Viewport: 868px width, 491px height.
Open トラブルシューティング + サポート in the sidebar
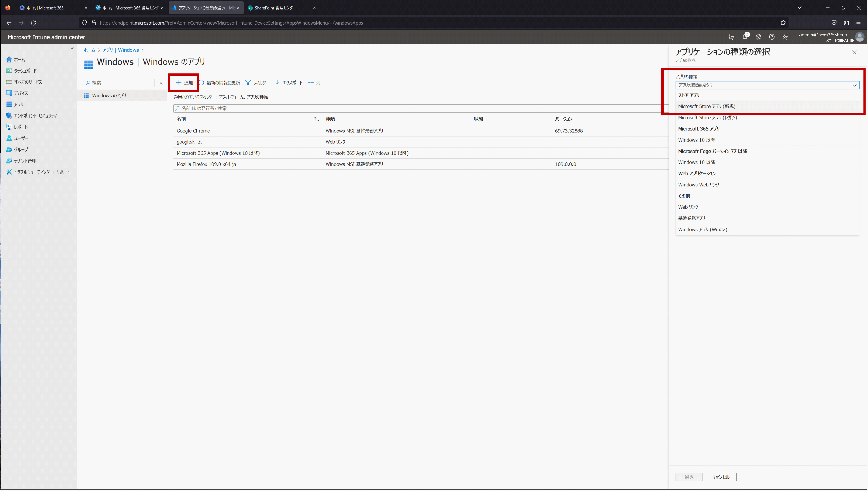39,172
